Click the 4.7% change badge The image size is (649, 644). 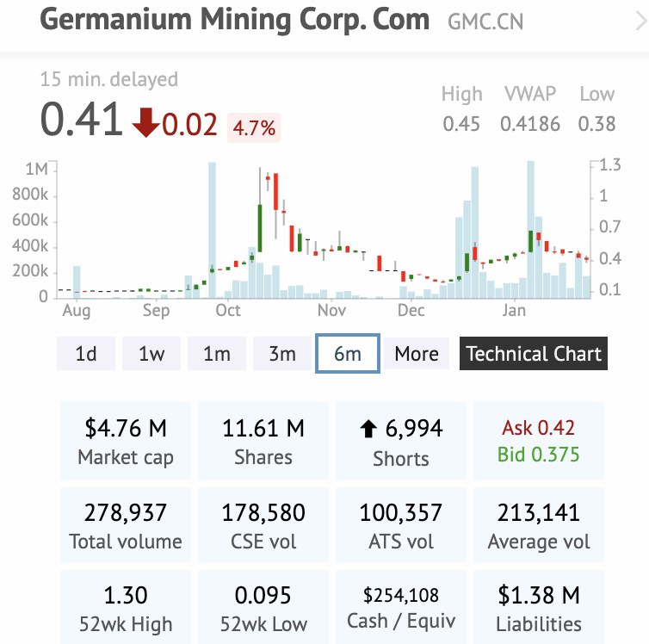pyautogui.click(x=254, y=129)
